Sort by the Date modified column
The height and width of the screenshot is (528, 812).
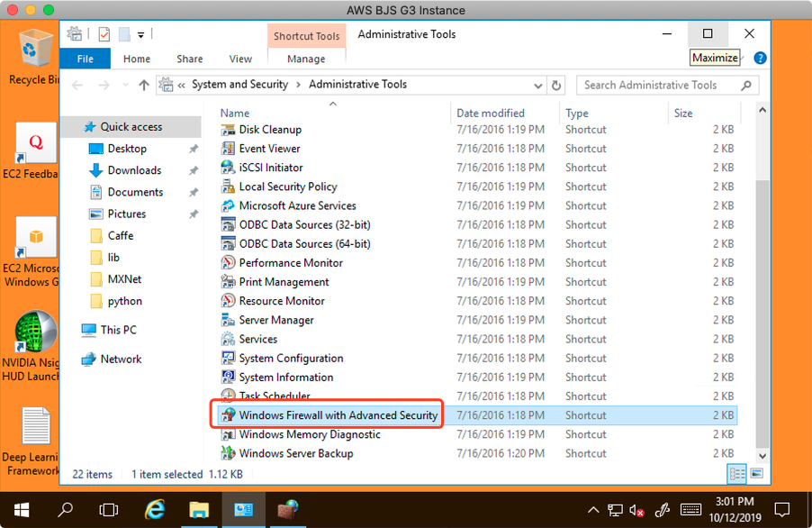coord(491,114)
